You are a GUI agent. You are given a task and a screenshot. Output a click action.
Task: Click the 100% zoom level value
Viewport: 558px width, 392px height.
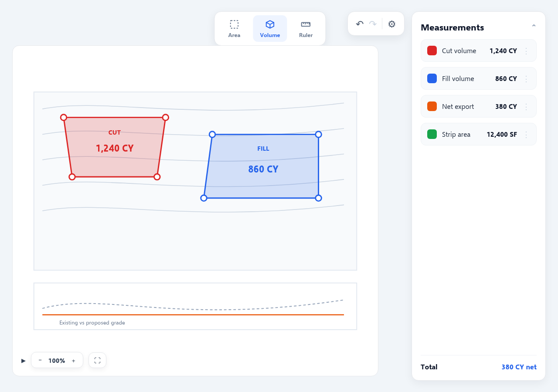point(57,361)
